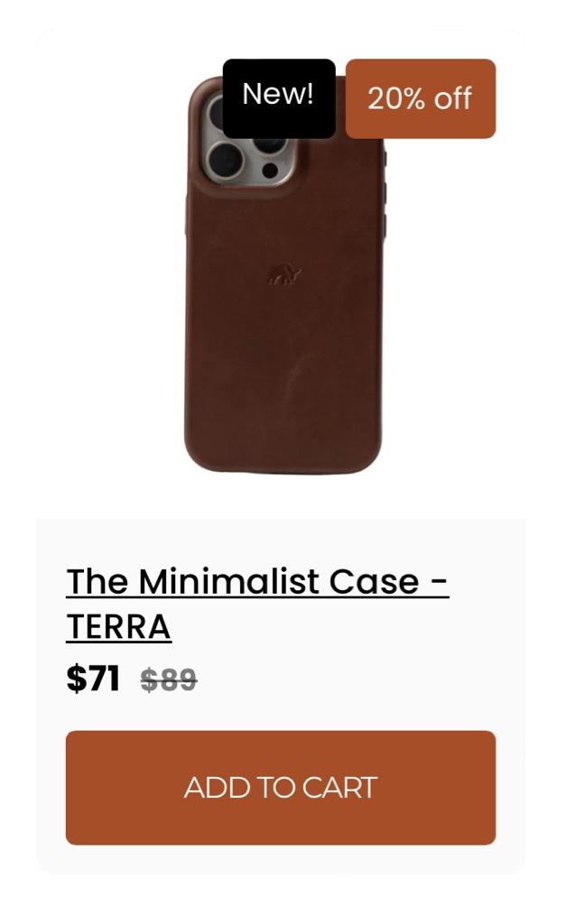Click the lower-left camera lens
Viewport: 567px width, 924px height.
pos(225,159)
